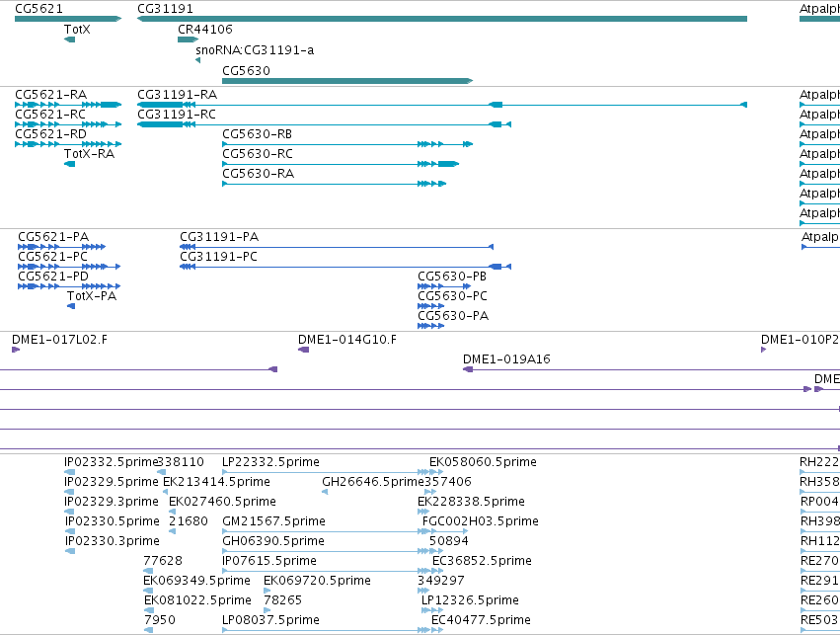Click the snoRNA:CG31191-a label
This screenshot has height=635, width=840.
255,49
